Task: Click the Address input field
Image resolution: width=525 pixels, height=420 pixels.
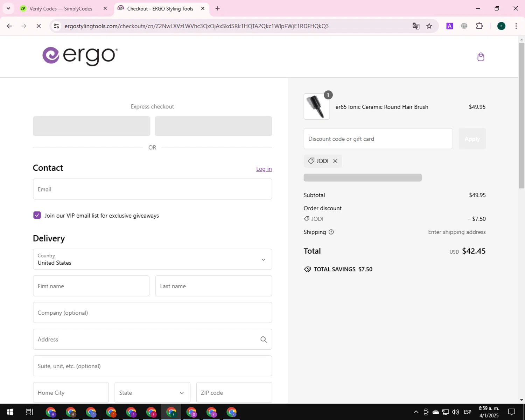Action: pyautogui.click(x=152, y=339)
